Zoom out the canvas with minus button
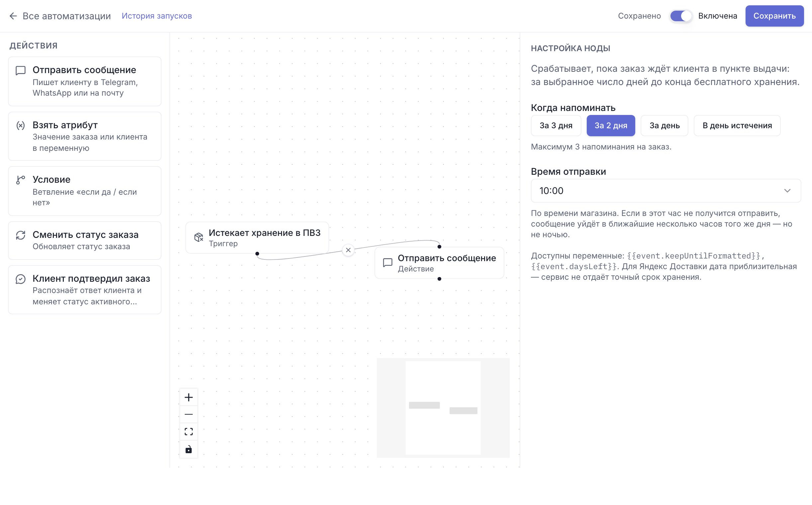Viewport: 812px width, 505px height. [x=189, y=415]
